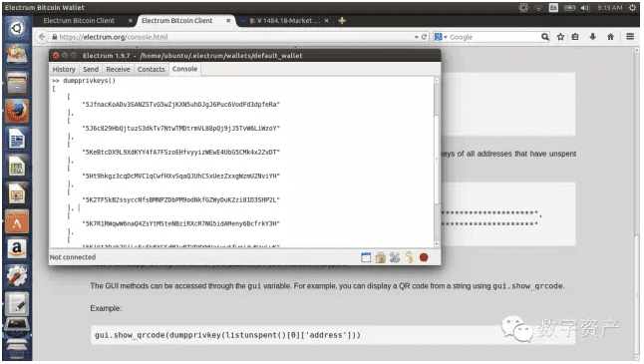The image size is (644, 364).
Task: Show bookmarks list icon in Firefox
Action: [x=575, y=37]
